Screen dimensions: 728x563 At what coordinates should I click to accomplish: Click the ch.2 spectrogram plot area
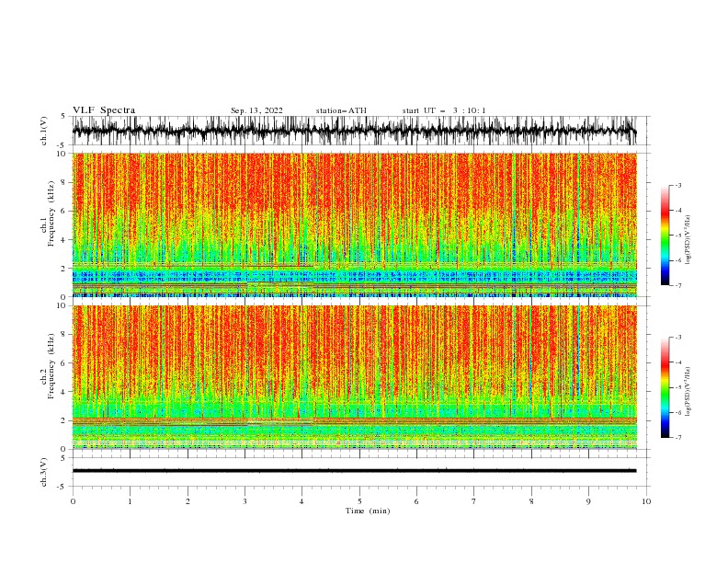pyautogui.click(x=354, y=377)
